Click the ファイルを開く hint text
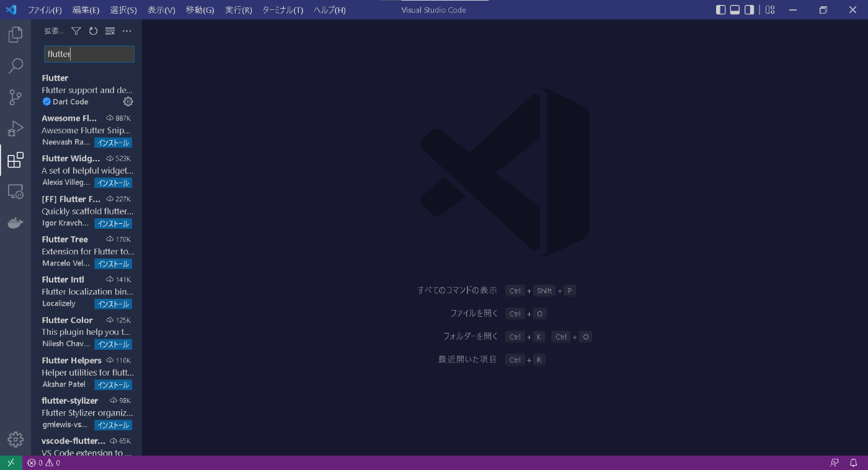The height and width of the screenshot is (470, 868). tap(474, 313)
